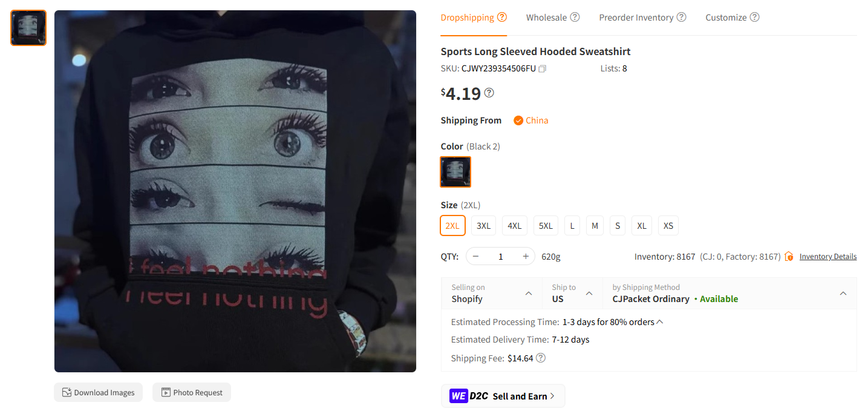Screen dimensions: 868x411
Task: Expand the Selling on Shopify dropdown
Action: click(x=492, y=294)
